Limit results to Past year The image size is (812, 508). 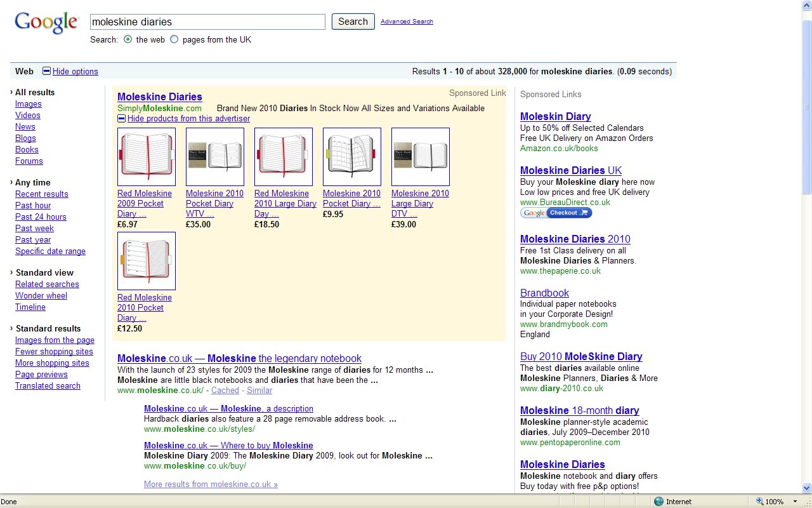33,240
